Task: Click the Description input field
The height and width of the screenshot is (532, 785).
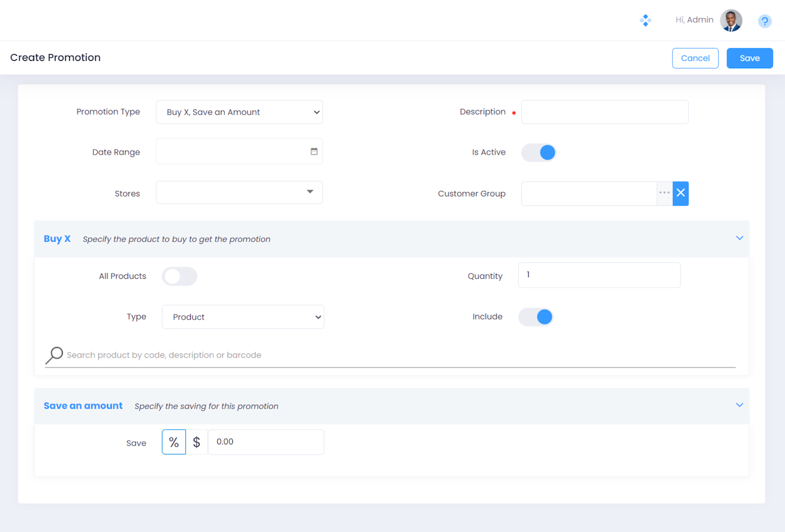Action: (x=604, y=112)
